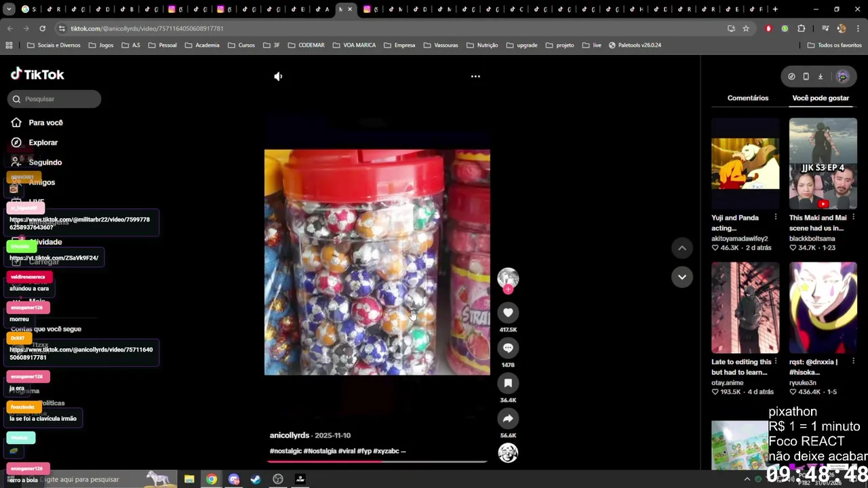Click the TikTok desktop download icon

pos(820,77)
